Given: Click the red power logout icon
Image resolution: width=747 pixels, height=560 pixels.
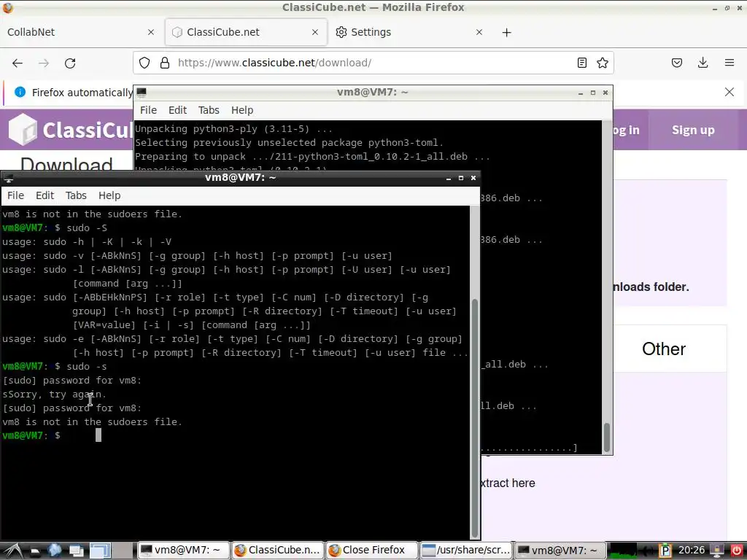Looking at the screenshot, I should click(x=736, y=551).
